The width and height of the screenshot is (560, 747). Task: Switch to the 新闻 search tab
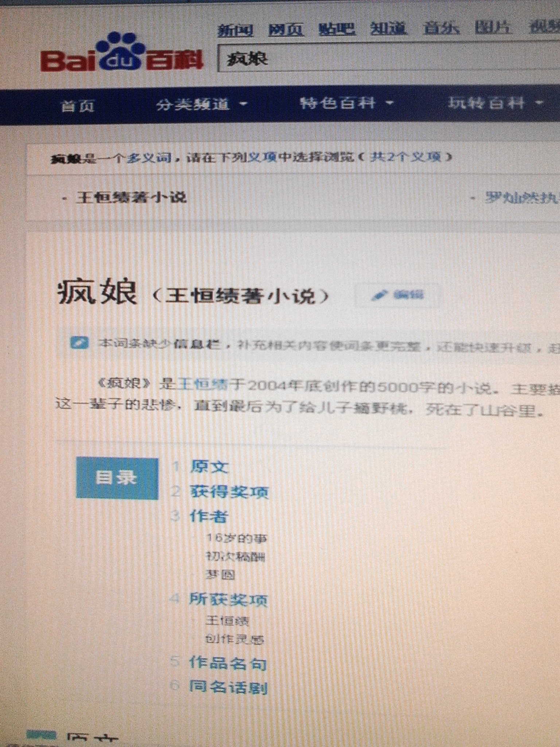point(235,30)
